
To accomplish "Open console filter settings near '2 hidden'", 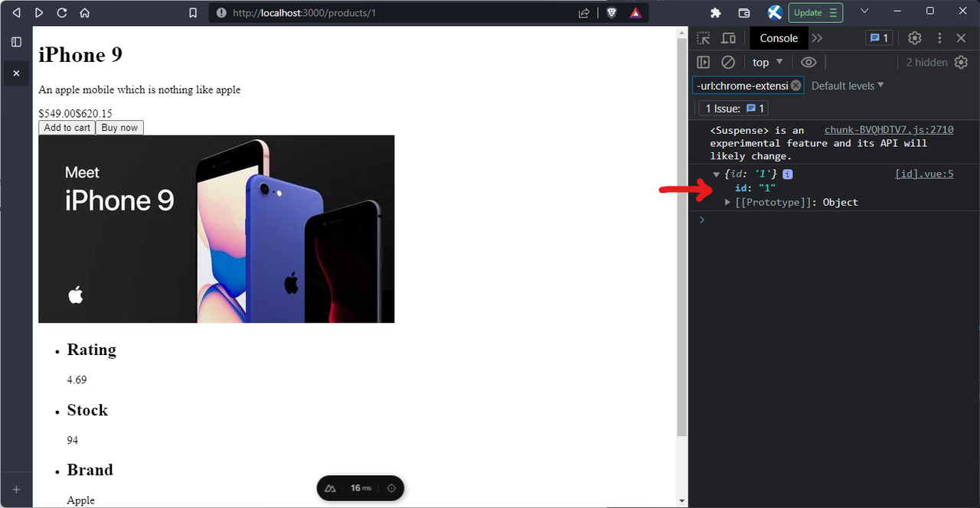I will coord(962,62).
